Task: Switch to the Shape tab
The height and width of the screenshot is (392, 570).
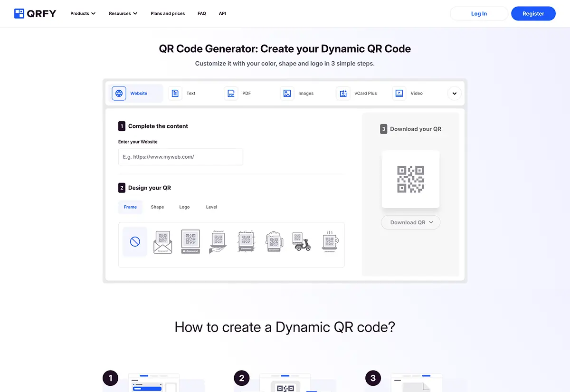Action: 157,207
